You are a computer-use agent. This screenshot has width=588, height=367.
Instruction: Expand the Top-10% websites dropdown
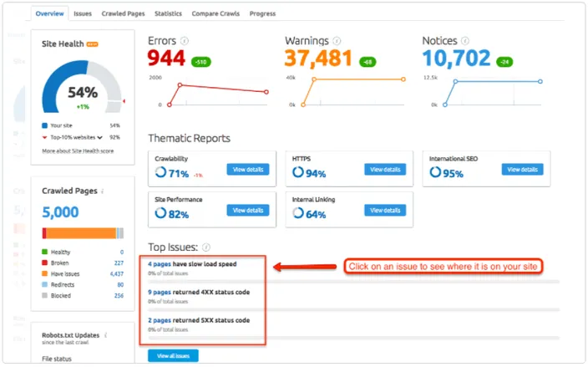coord(99,137)
